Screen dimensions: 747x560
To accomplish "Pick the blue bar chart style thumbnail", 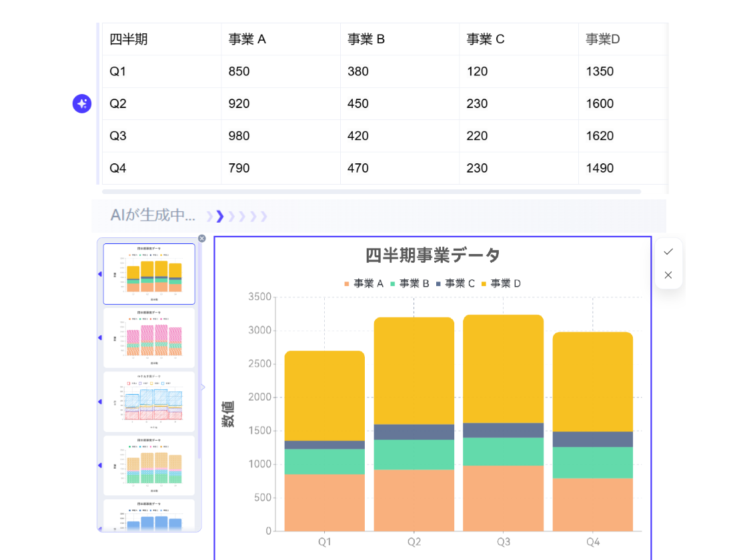I will tap(149, 515).
